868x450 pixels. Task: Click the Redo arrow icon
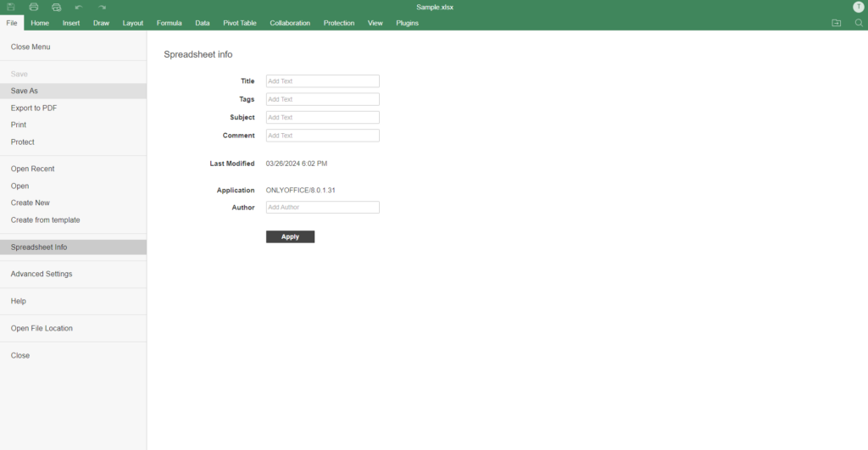click(x=102, y=7)
